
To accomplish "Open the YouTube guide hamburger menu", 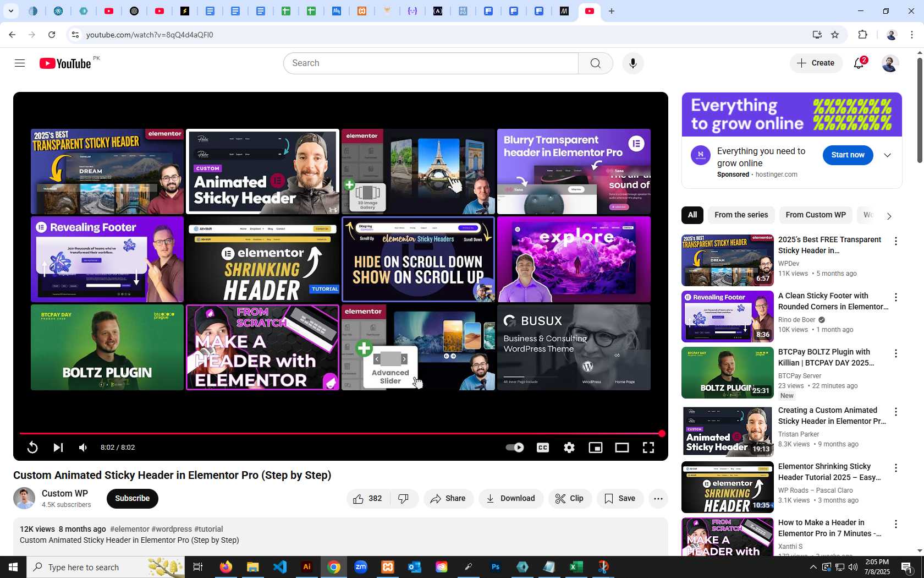I will pos(20,63).
